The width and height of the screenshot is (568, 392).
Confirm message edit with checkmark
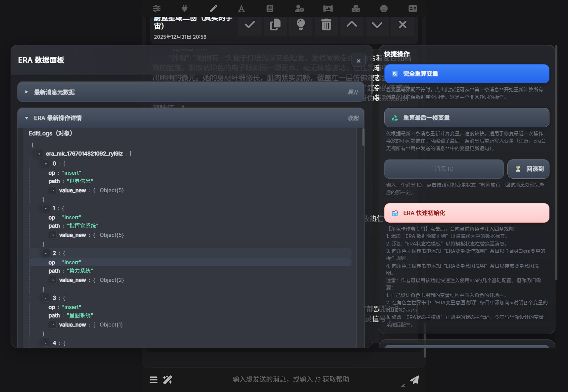[x=250, y=24]
